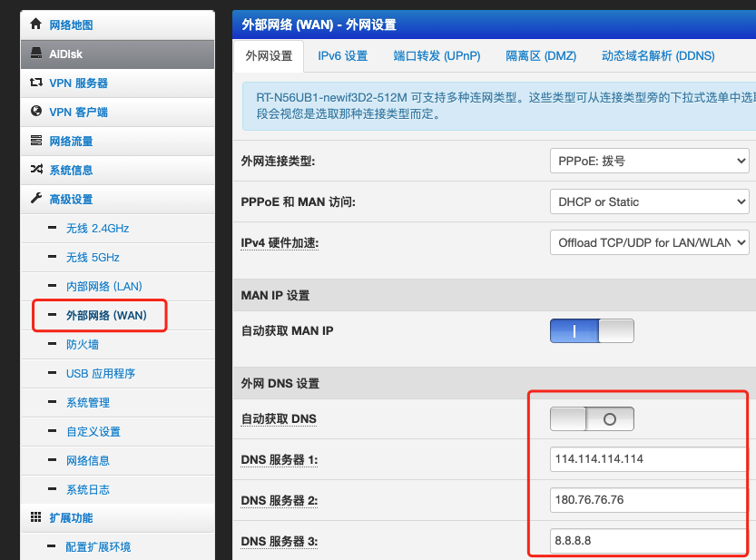Click the VPN 服务器 arrows icon
The image size is (756, 560).
[x=36, y=83]
